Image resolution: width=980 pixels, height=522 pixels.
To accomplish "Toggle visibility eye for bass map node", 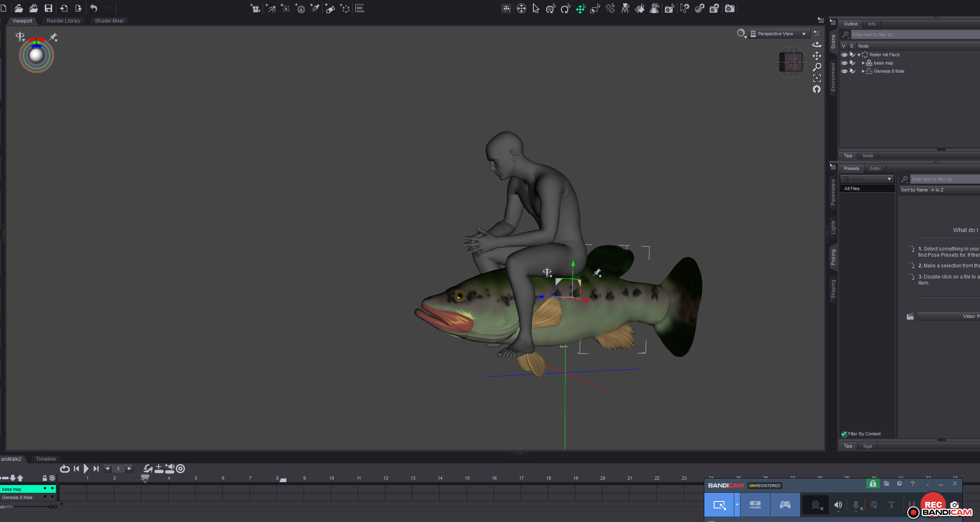I will coord(844,63).
